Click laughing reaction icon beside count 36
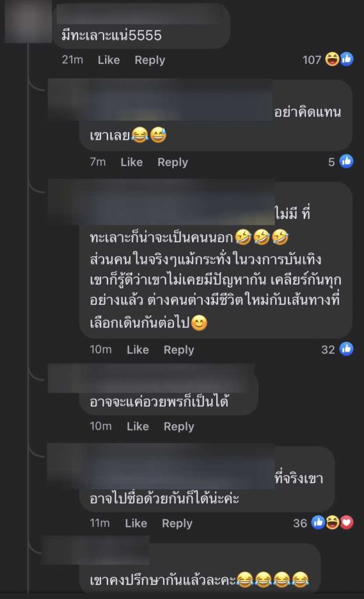The image size is (364, 599). coord(332,522)
